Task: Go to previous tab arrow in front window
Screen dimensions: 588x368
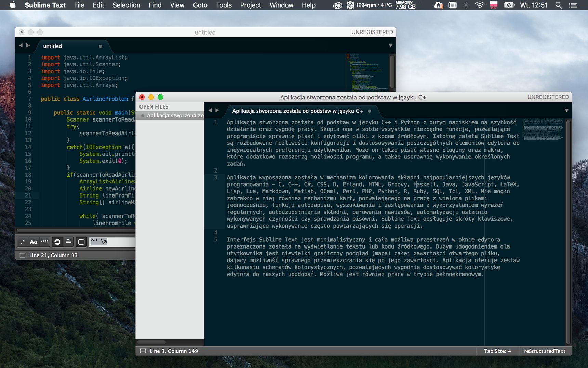Action: click(210, 110)
